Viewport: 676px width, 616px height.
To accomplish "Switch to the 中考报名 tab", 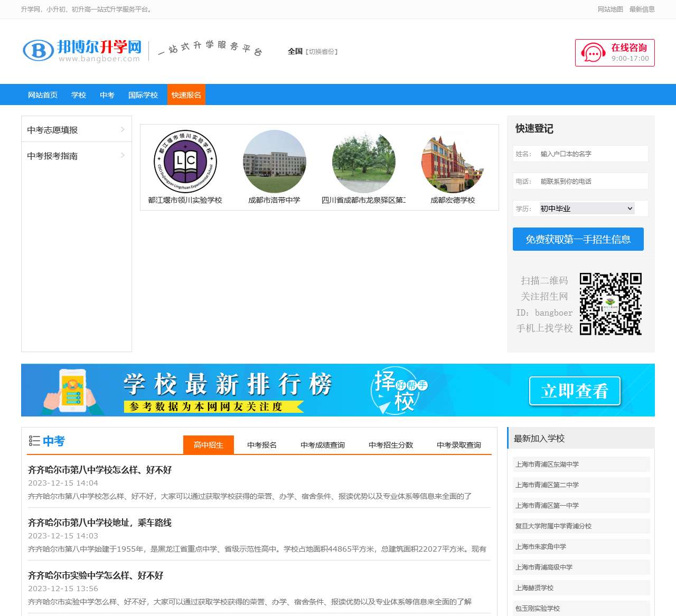I will pos(262,444).
